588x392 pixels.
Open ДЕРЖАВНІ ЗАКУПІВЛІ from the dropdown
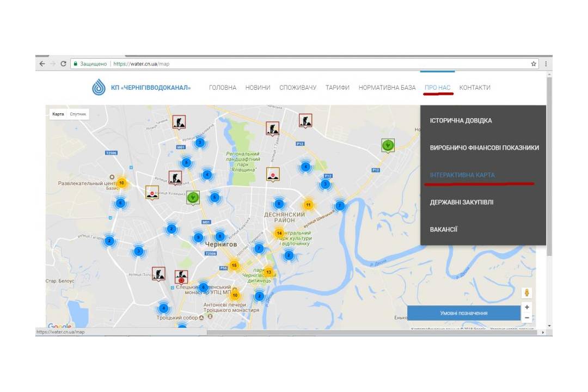pyautogui.click(x=462, y=202)
